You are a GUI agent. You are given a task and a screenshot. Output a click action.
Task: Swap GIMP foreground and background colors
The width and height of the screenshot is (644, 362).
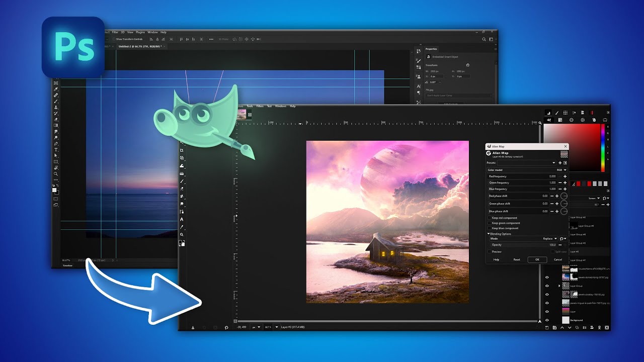click(184, 241)
